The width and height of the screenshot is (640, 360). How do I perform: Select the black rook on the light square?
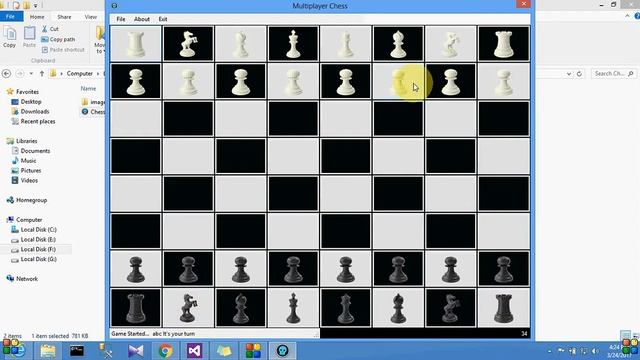504,308
